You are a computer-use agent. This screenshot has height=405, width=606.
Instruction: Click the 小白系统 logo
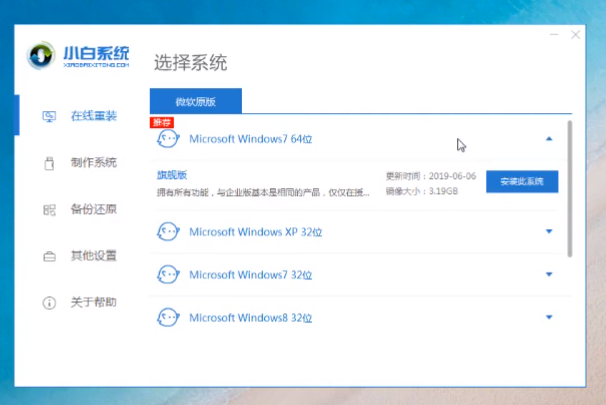tap(82, 54)
